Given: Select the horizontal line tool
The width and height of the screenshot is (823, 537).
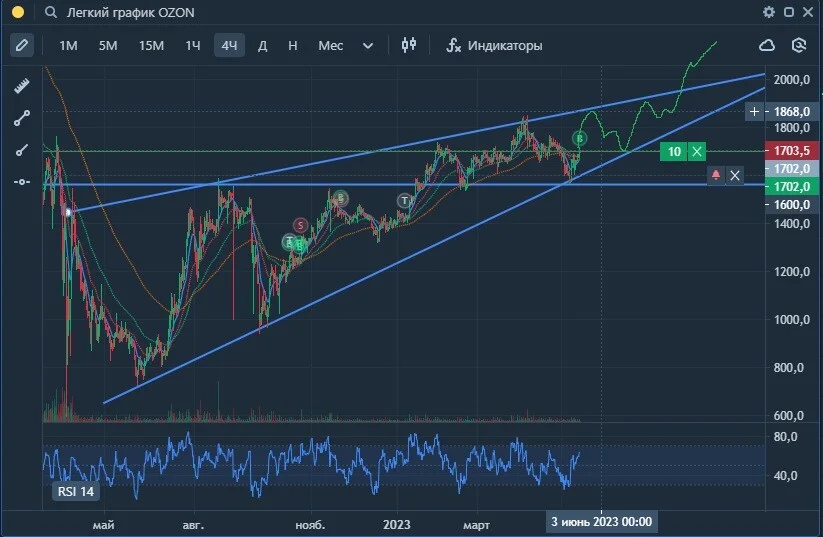Looking at the screenshot, I should [22, 182].
